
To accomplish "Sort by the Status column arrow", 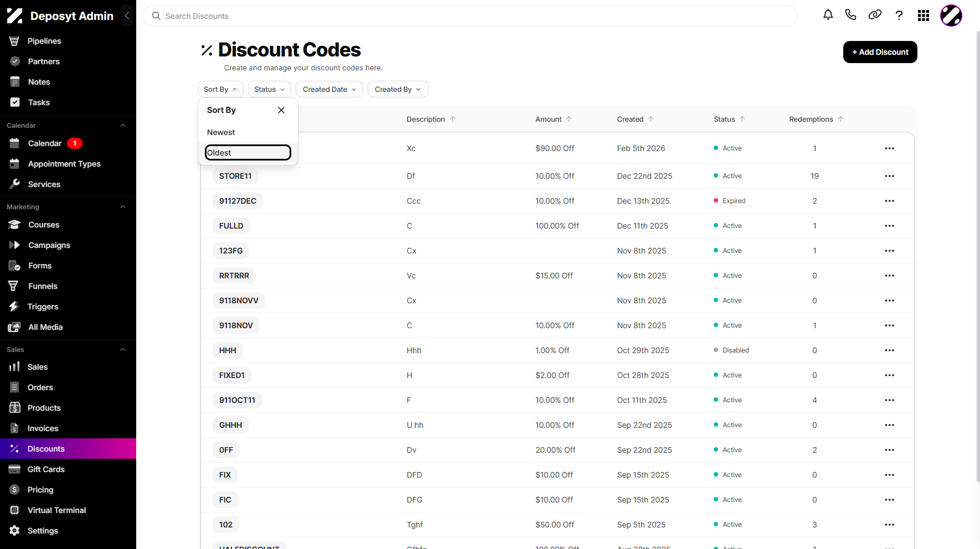I will click(742, 119).
